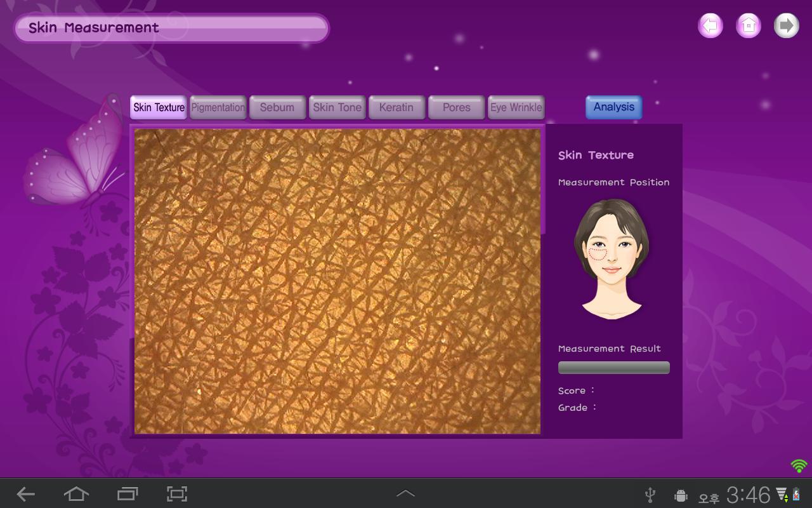Screen dimensions: 812x508
Task: Open the Sebum tab
Action: 277,107
